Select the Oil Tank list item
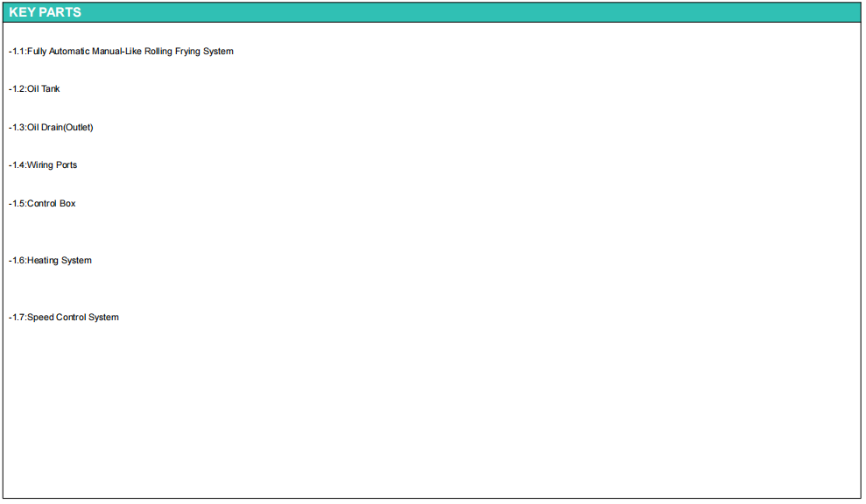Screen dimensions: 866x504 click(44, 89)
